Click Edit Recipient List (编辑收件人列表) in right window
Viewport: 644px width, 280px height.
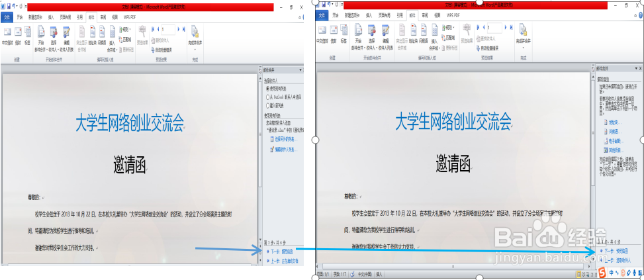tap(385, 37)
